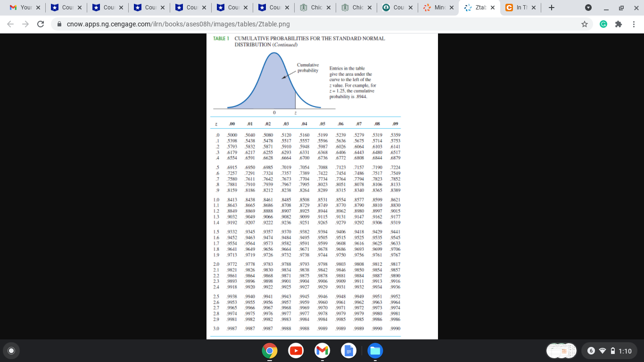This screenshot has height=362, width=644.
Task: Switch to the Ztable tab
Action: (x=478, y=8)
